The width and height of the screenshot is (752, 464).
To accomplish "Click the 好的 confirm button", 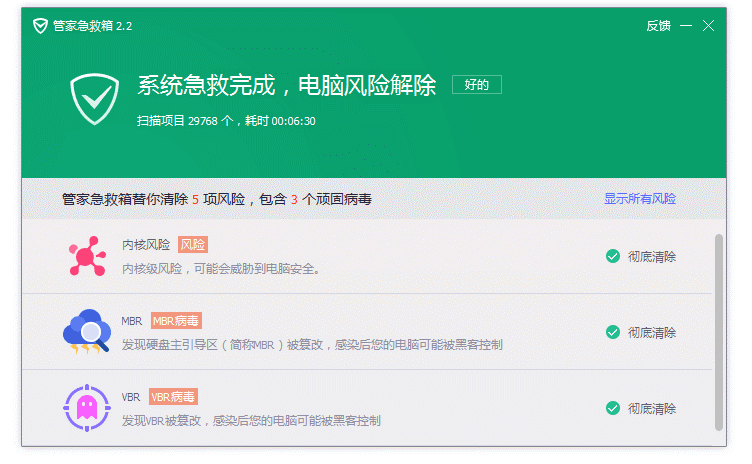I will (477, 84).
